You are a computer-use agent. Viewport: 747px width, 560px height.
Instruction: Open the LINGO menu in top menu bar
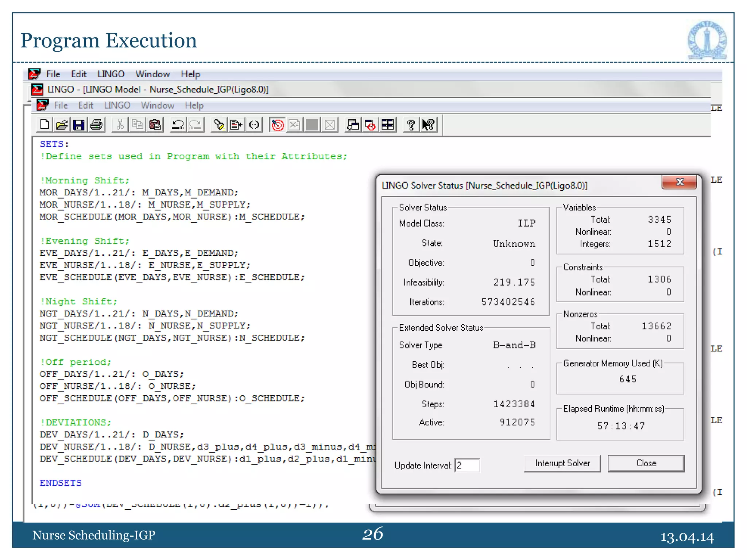point(111,74)
